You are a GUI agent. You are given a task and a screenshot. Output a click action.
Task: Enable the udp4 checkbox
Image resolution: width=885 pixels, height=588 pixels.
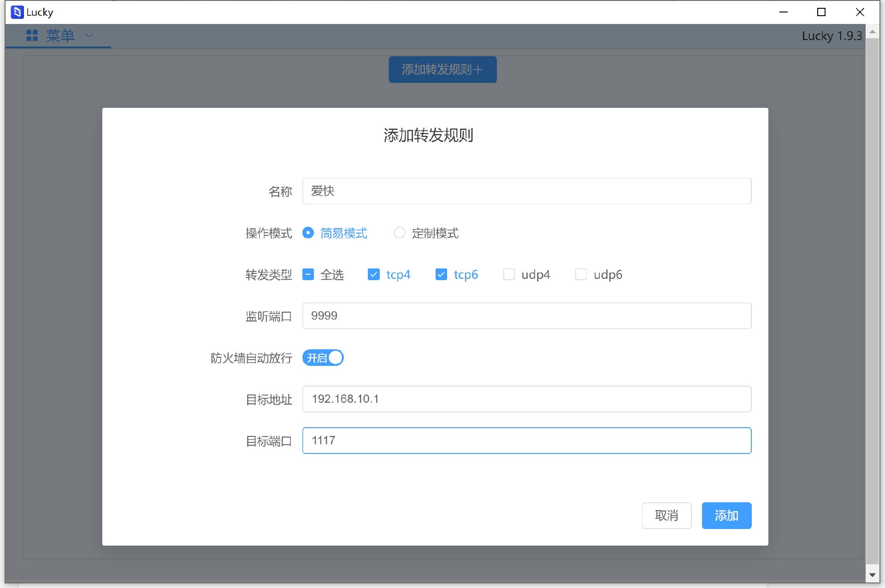pos(509,275)
